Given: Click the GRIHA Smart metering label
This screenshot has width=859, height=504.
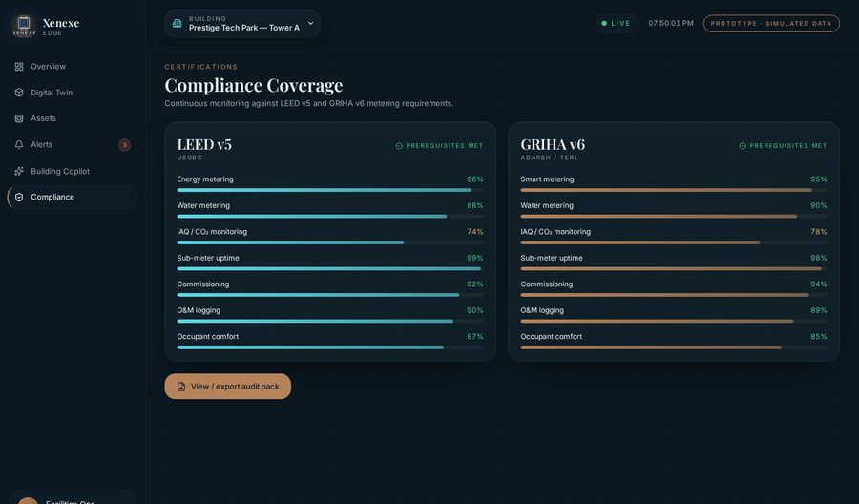Looking at the screenshot, I should [x=547, y=179].
